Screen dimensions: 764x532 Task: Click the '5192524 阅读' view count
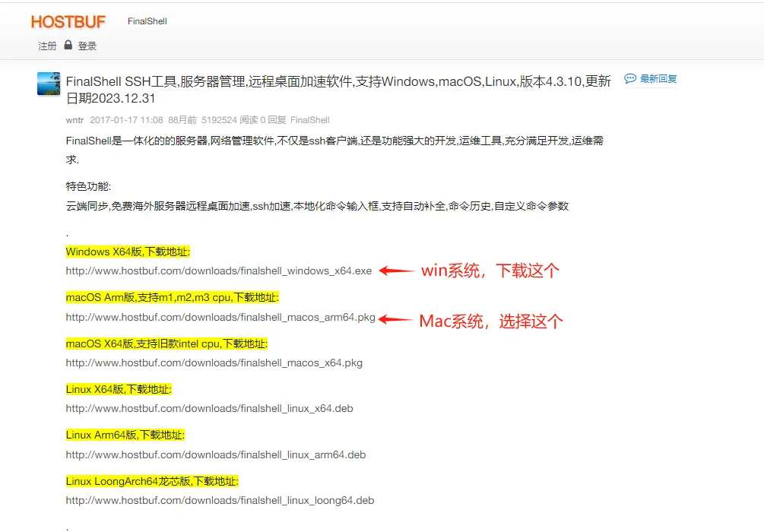tap(230, 120)
